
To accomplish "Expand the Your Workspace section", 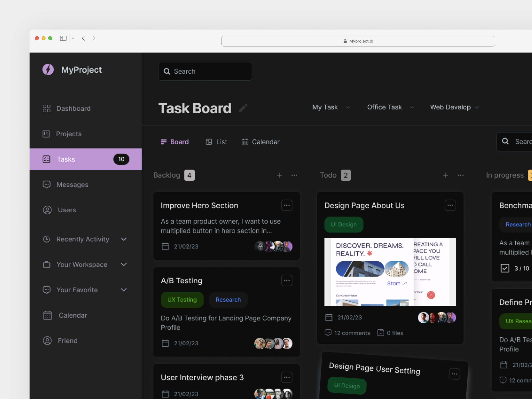I will [124, 264].
